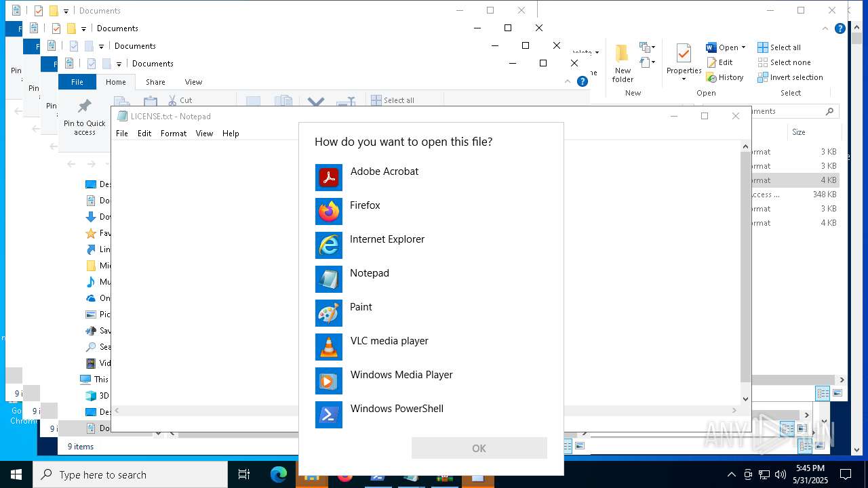Viewport: 868px width, 488px height.
Task: Open Properties with the checkmark page icon
Action: coord(684,54)
